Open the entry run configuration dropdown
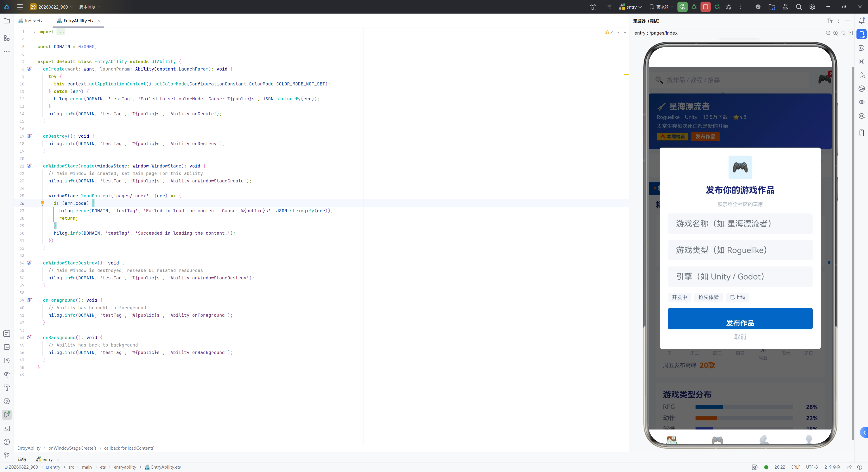The width and height of the screenshot is (868, 472). (630, 7)
